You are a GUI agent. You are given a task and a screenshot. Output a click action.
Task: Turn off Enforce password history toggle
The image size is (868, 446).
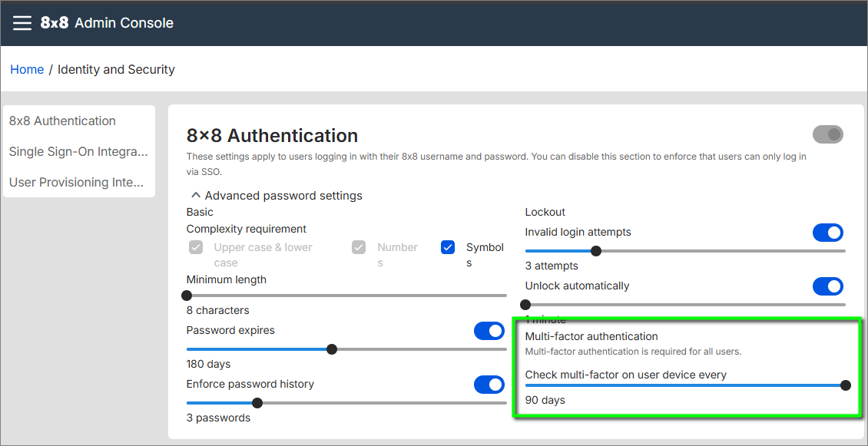pos(489,385)
